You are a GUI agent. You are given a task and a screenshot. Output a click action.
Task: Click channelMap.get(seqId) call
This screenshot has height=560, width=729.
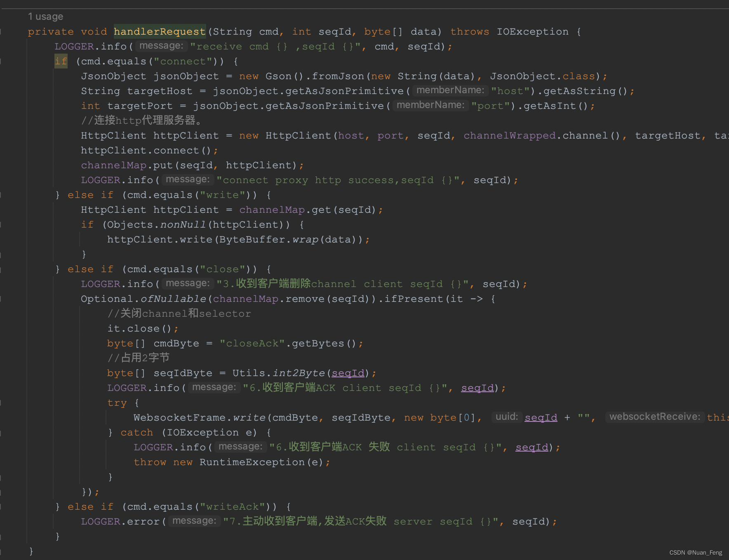[308, 210]
